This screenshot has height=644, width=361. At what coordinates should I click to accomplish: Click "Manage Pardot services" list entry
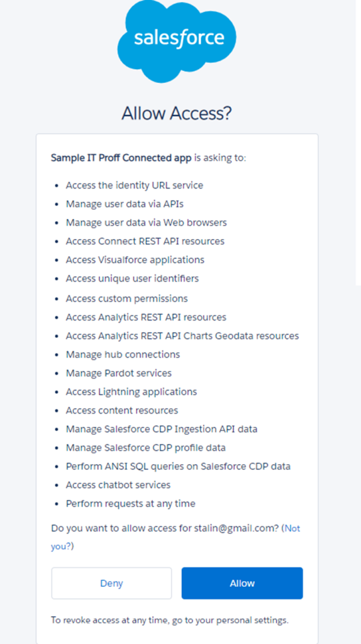pos(119,373)
